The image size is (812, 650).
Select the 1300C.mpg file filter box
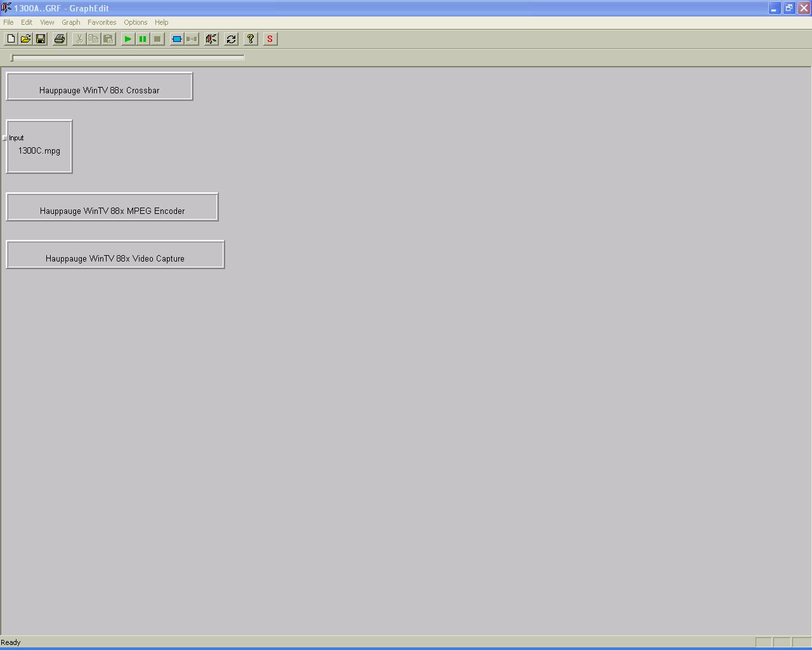tap(39, 151)
